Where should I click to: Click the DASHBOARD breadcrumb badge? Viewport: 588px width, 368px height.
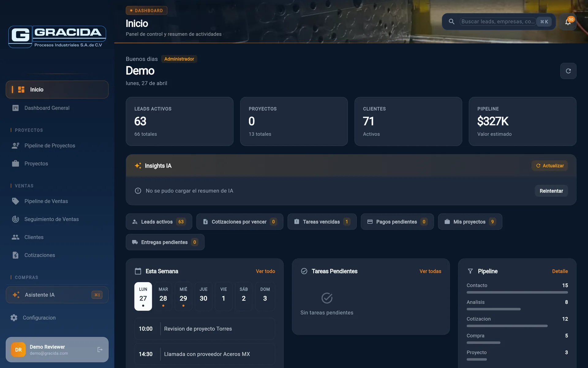[146, 10]
